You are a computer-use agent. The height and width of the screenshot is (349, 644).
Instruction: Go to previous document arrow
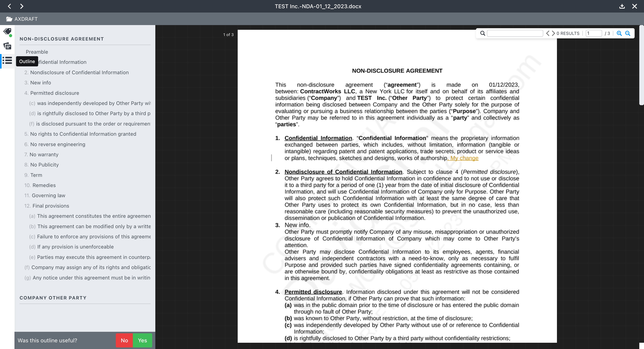(x=10, y=6)
